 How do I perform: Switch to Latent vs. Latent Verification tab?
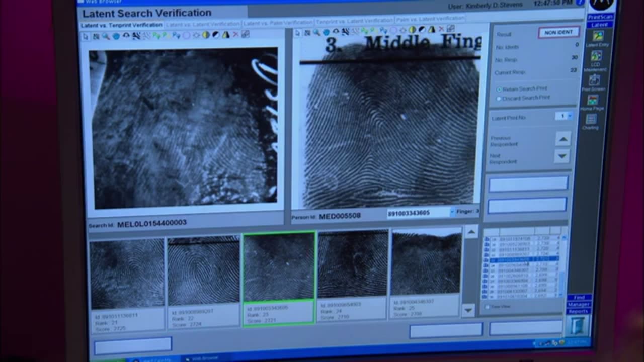tap(202, 24)
